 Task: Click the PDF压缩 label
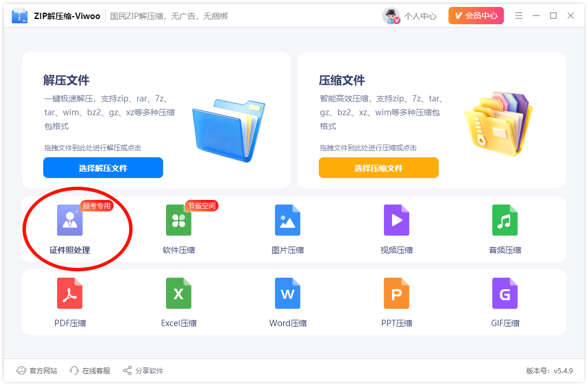pyautogui.click(x=70, y=323)
